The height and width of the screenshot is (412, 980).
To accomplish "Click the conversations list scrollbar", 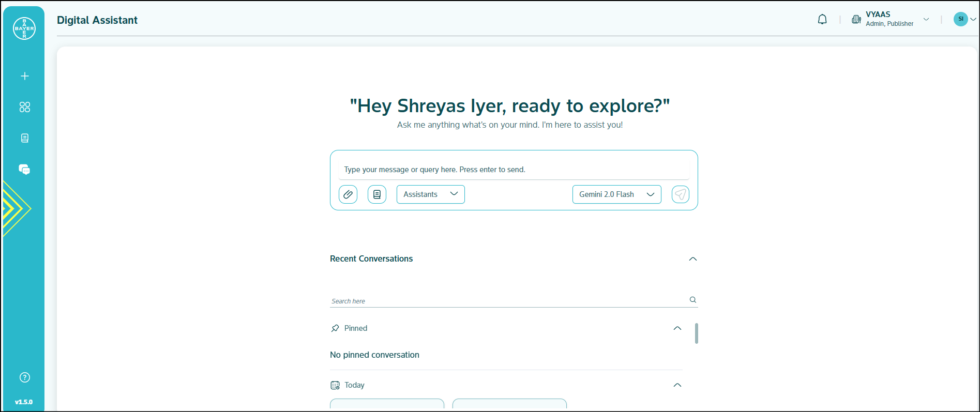I will coord(697,333).
